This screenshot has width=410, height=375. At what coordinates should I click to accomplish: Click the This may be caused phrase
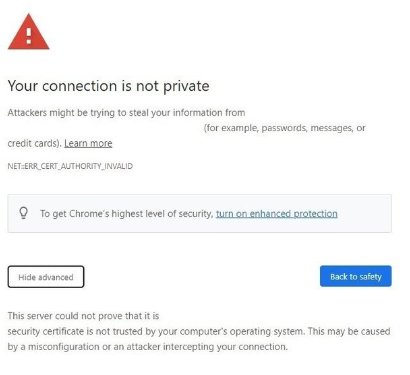point(349,331)
